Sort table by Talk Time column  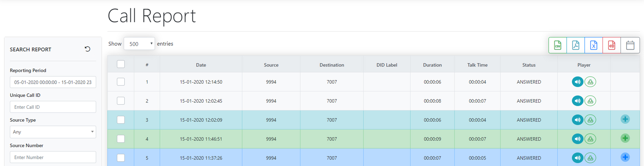(x=477, y=65)
